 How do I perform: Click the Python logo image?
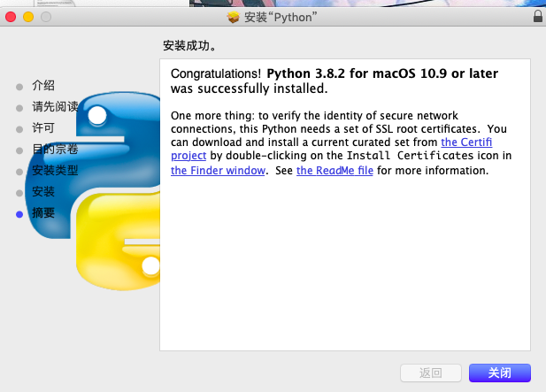pos(93,191)
